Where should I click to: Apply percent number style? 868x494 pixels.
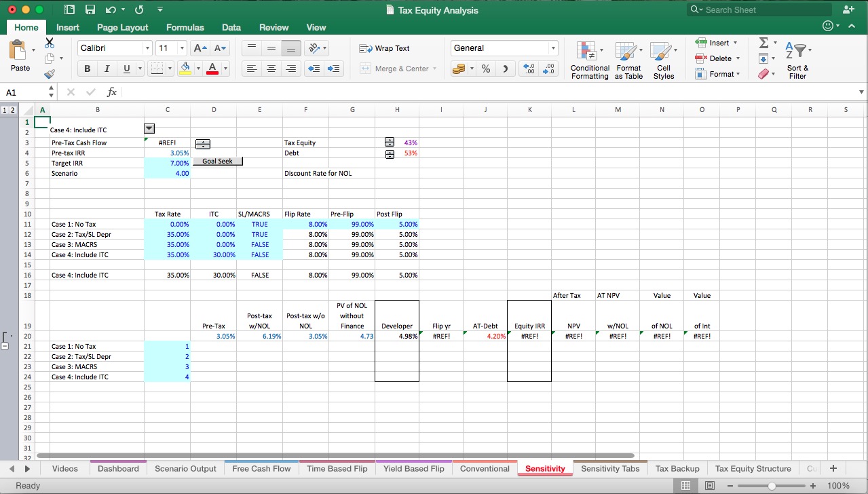pos(485,69)
